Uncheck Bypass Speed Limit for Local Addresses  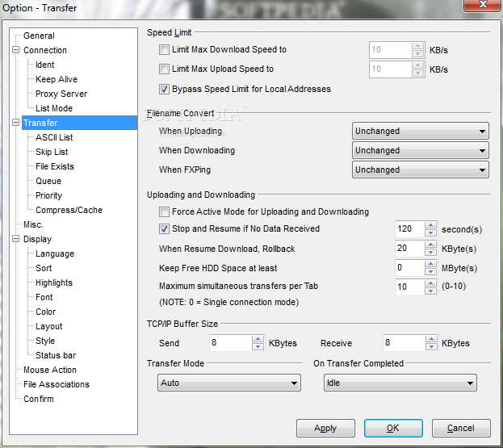pyautogui.click(x=164, y=89)
